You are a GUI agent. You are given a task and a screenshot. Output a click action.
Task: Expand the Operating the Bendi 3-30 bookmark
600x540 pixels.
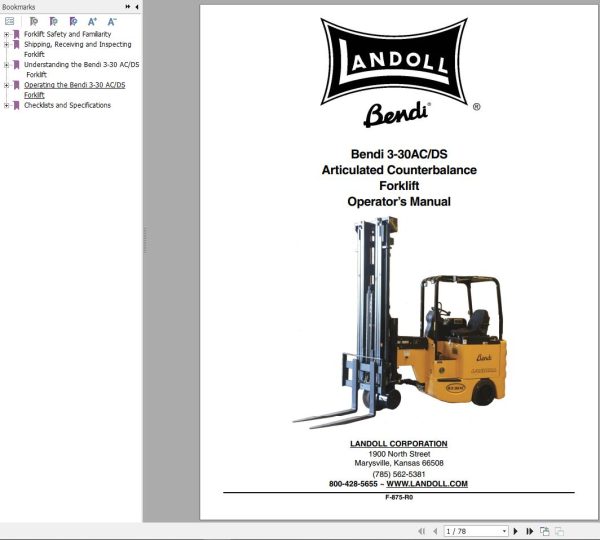coord(6,85)
